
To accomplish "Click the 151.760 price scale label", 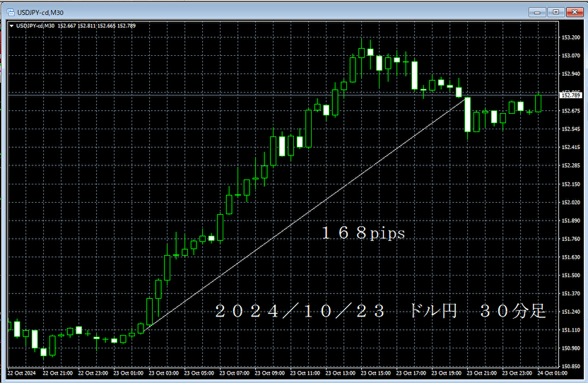I will [571, 239].
